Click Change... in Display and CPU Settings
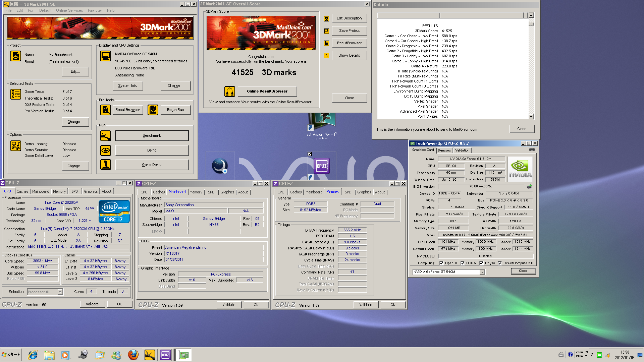The height and width of the screenshot is (362, 644). tap(175, 86)
